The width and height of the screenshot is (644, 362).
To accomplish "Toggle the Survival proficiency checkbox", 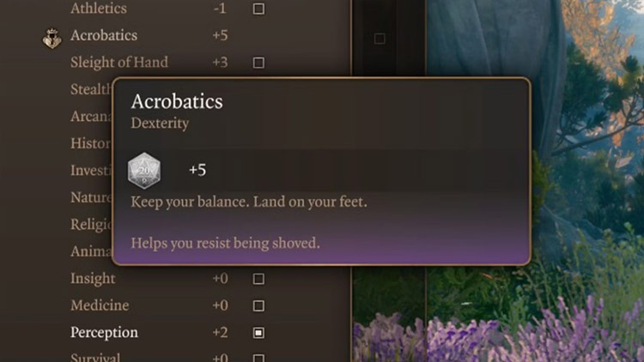I will click(258, 358).
